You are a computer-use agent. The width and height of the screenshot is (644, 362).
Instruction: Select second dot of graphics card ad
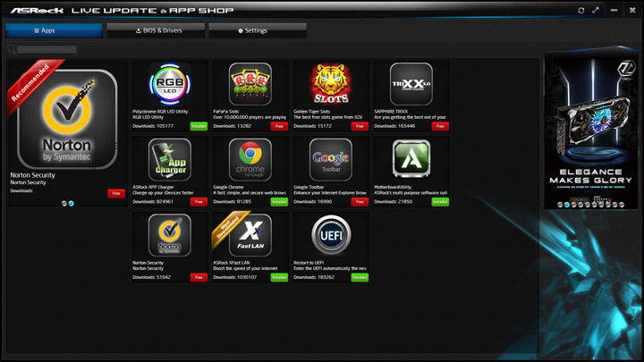[567, 205]
